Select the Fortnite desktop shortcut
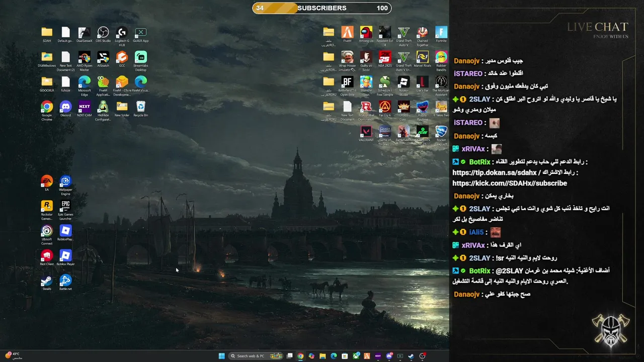Image resolution: width=644 pixels, height=362 pixels. (441, 35)
